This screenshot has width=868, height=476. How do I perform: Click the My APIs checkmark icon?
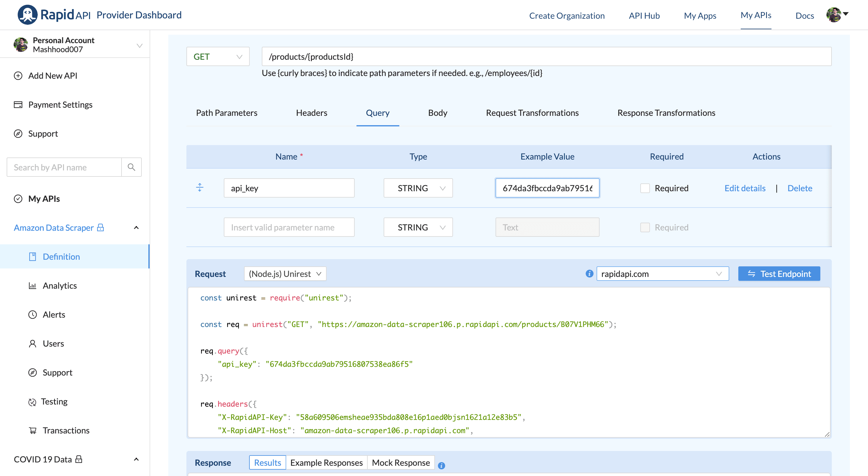18,198
